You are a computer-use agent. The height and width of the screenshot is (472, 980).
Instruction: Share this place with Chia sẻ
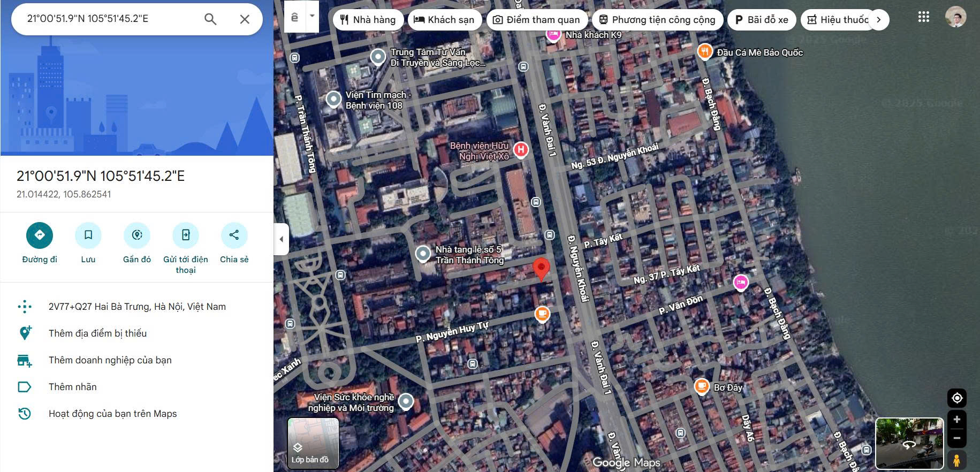pos(234,235)
